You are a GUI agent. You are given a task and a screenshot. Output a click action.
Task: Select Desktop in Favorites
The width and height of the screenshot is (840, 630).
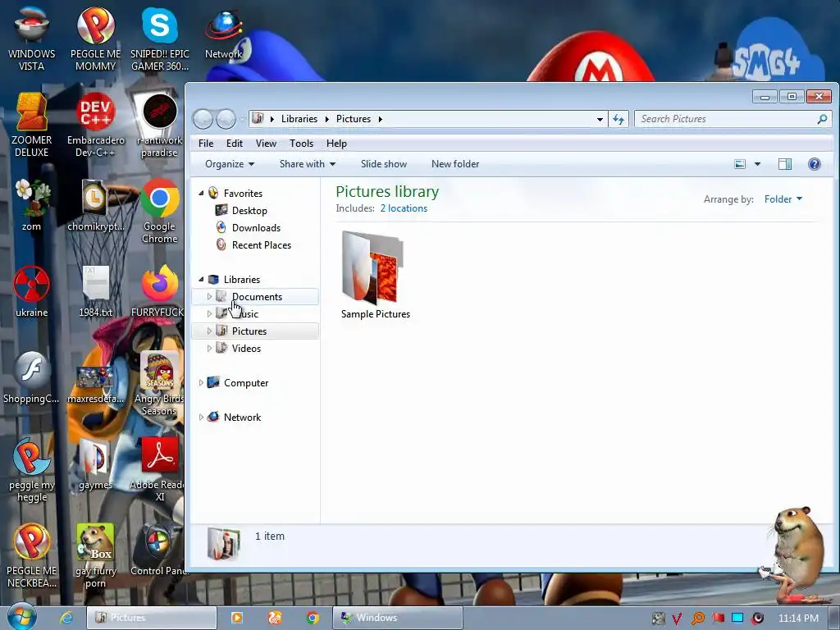[x=249, y=211]
